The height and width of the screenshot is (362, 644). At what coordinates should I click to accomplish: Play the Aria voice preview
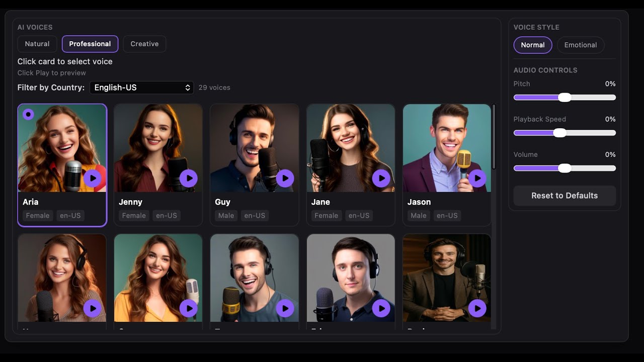click(93, 178)
